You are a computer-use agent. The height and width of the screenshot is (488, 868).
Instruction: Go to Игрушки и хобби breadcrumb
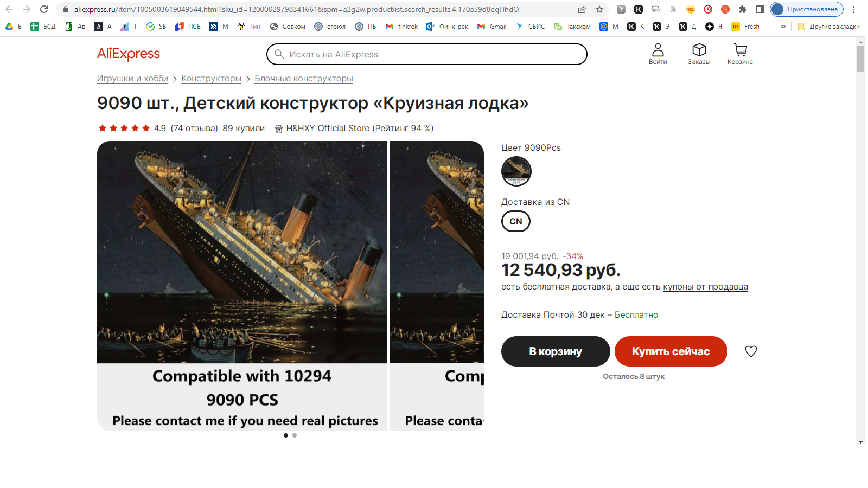click(132, 79)
